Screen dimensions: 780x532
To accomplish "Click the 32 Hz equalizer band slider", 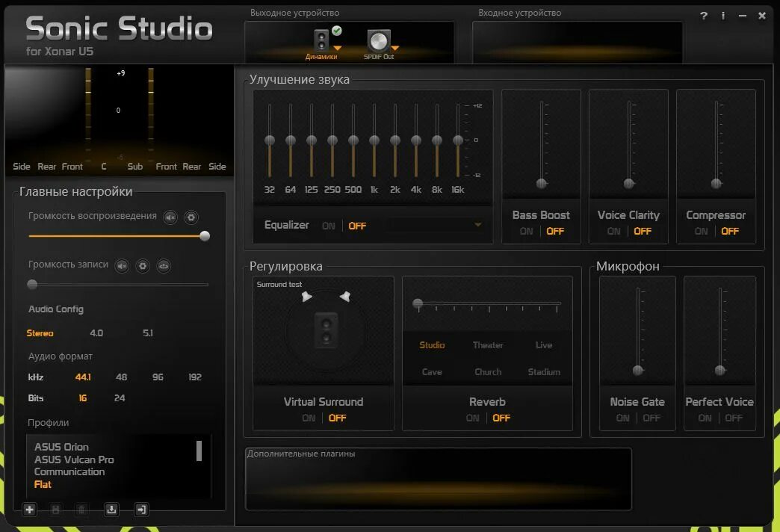I will click(270, 140).
